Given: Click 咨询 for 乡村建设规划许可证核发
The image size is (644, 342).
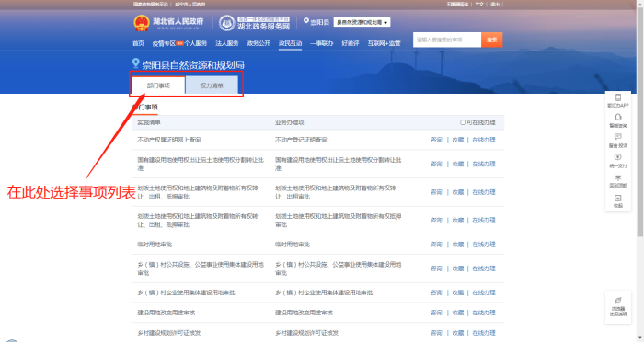Looking at the screenshot, I should click(436, 333).
